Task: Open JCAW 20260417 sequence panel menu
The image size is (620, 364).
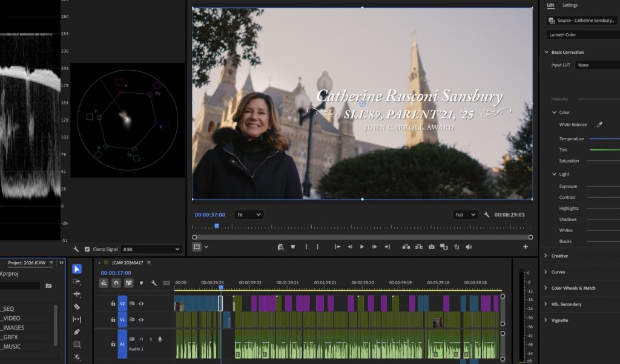Action: [149, 262]
